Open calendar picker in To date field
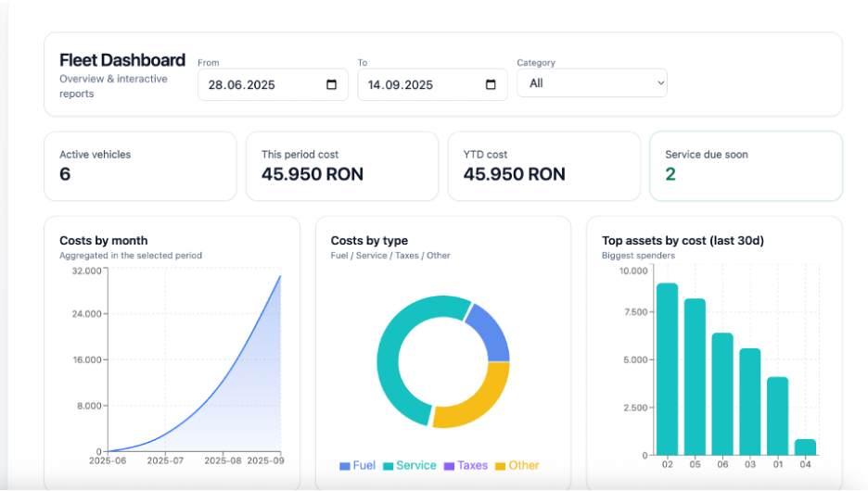The image size is (868, 491). point(491,85)
